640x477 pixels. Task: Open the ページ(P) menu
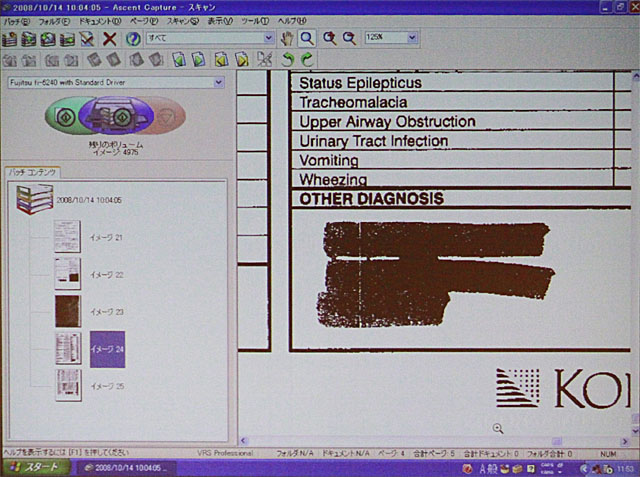144,21
